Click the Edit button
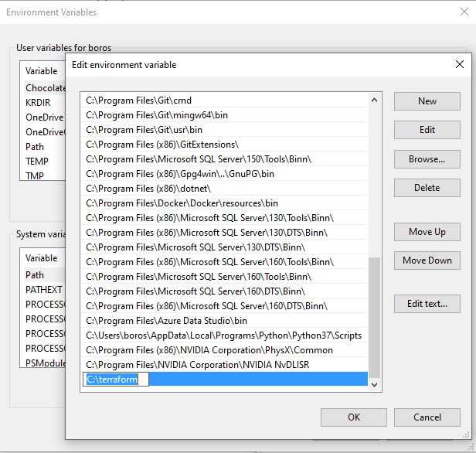476x453 pixels. click(x=427, y=130)
